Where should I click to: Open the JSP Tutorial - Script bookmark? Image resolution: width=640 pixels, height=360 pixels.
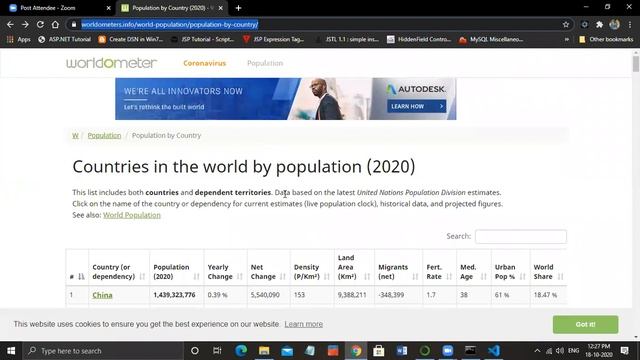pos(202,39)
